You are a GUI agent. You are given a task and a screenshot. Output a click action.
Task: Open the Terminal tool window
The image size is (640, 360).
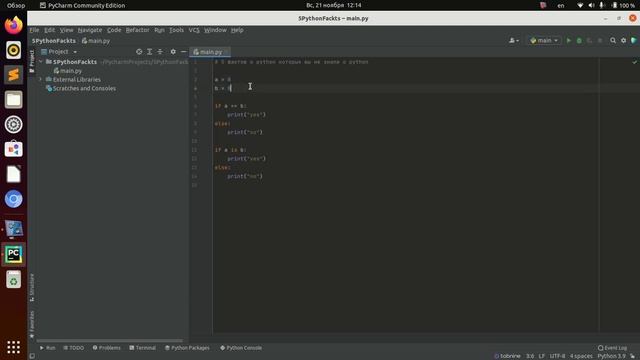click(142, 348)
